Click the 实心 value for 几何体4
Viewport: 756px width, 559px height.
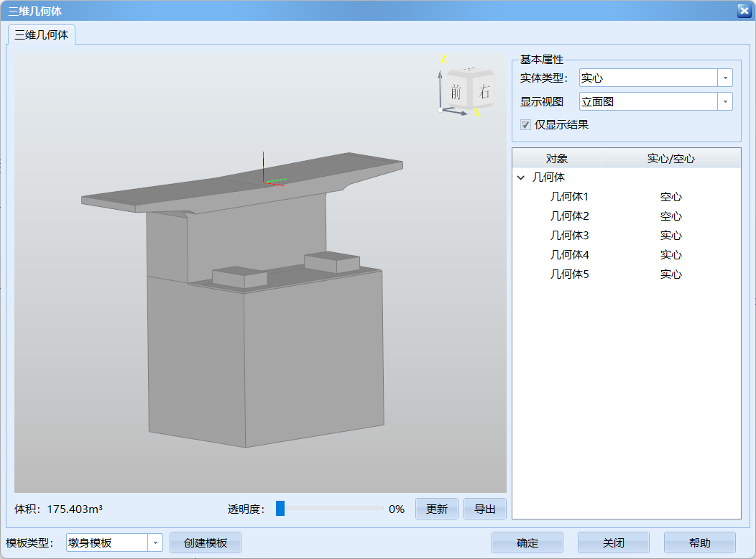(x=670, y=254)
